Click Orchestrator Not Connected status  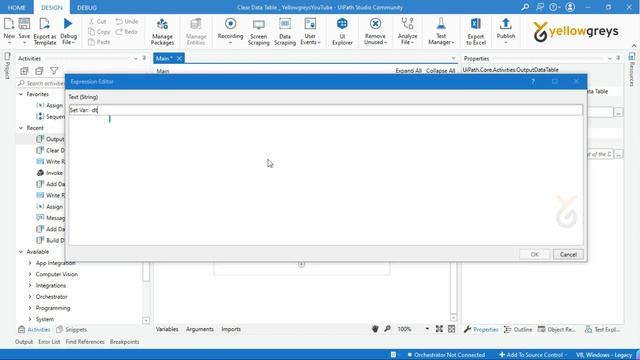click(x=446, y=355)
